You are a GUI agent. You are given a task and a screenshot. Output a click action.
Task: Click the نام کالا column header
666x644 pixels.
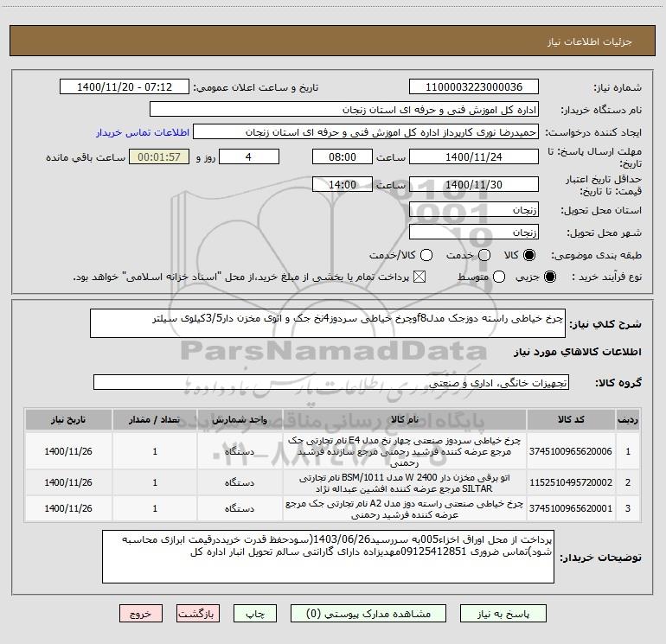point(405,419)
